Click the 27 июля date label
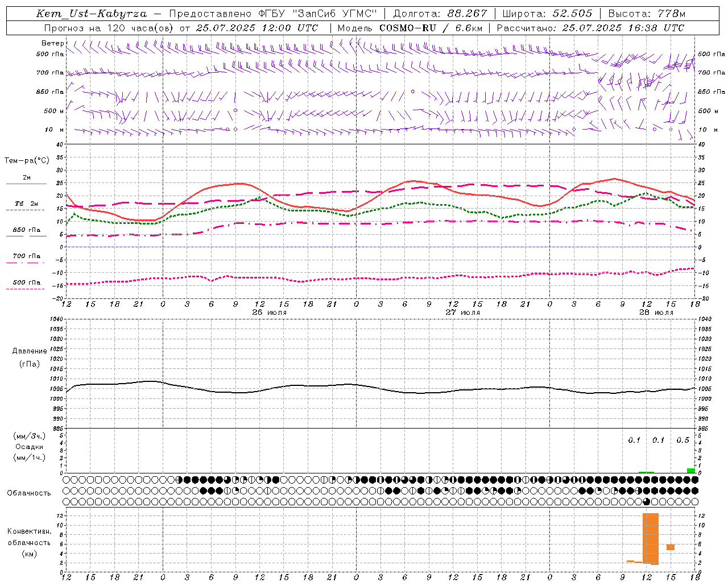This screenshot has height=582, width=728. (x=462, y=313)
